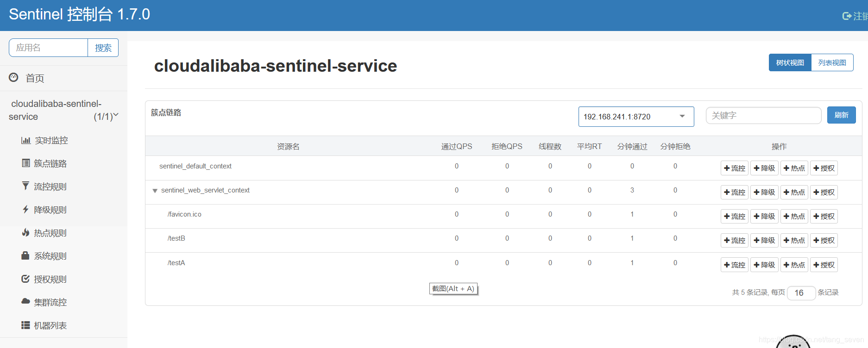The width and height of the screenshot is (868, 348).
Task: Click the page size field showing 16
Action: point(801,292)
